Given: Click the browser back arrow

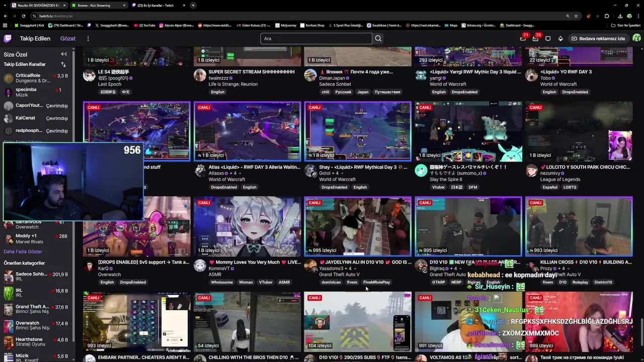Looking at the screenshot, I should click(x=5, y=16).
